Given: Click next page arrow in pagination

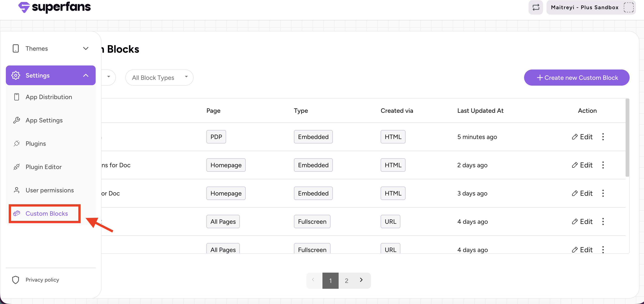Looking at the screenshot, I should click(x=361, y=280).
